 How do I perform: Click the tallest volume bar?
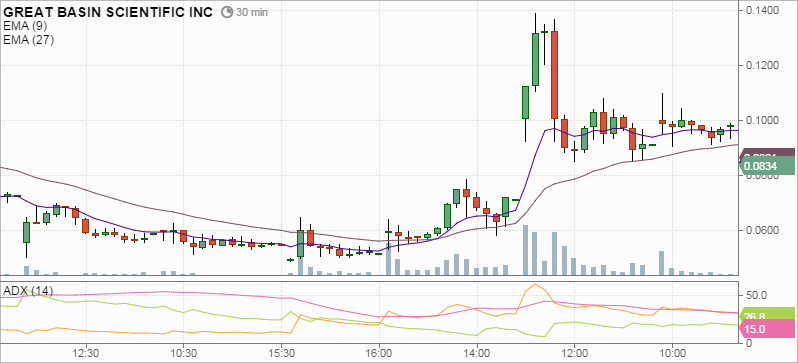[x=526, y=250]
